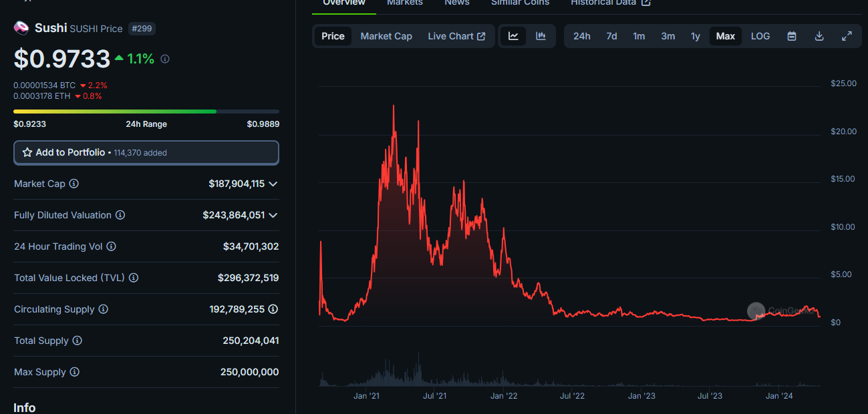
Task: Switch to line chart view icon
Action: [x=513, y=36]
